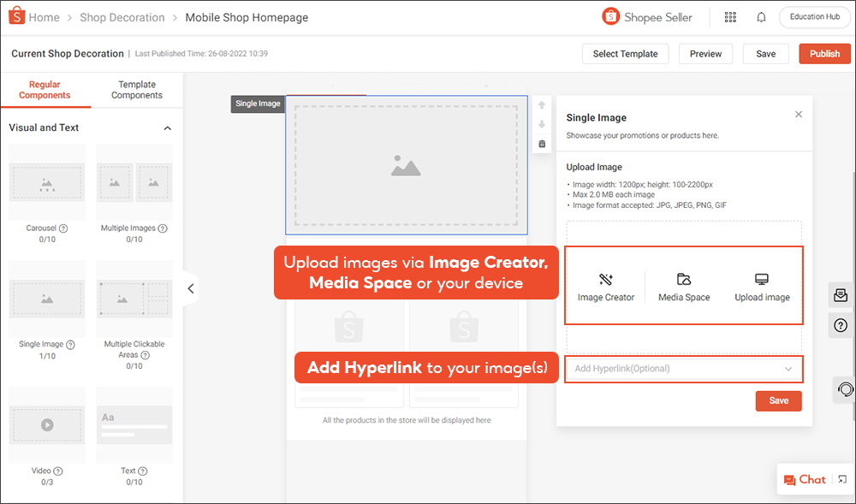Open the apps grid menu icon

730,17
